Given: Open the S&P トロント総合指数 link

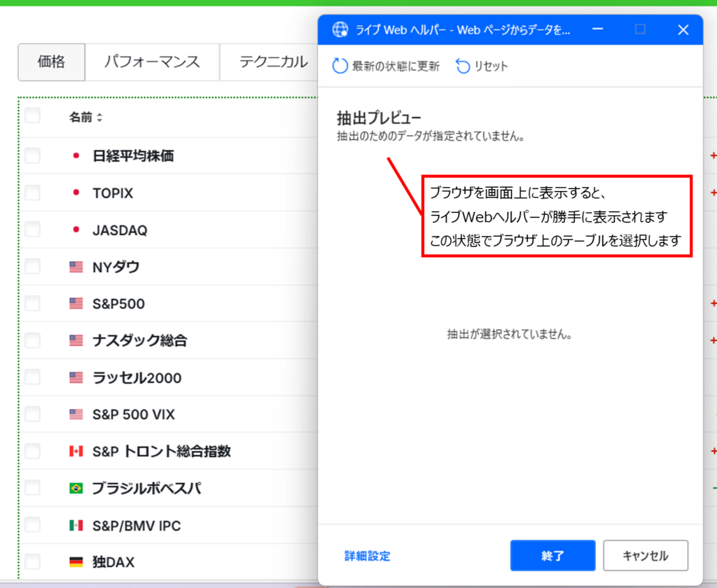Looking at the screenshot, I should pyautogui.click(x=162, y=451).
